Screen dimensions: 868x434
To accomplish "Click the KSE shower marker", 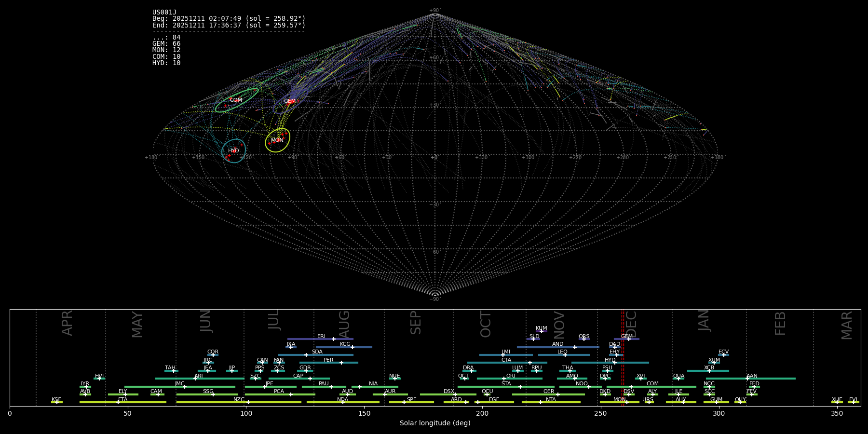I will pos(56,402).
